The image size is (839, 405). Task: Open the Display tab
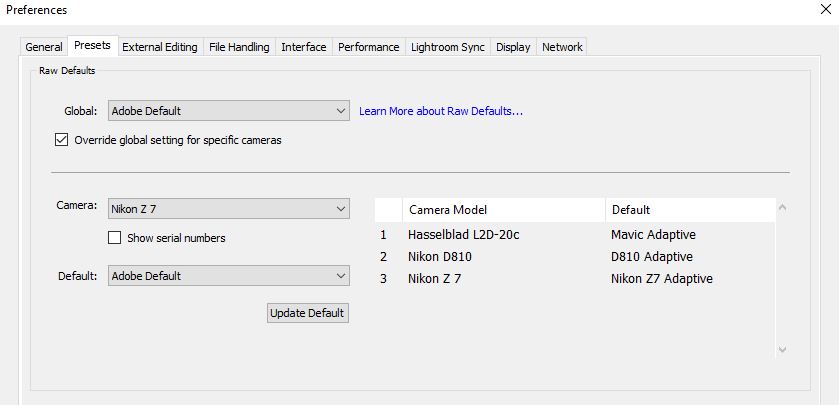tap(513, 47)
